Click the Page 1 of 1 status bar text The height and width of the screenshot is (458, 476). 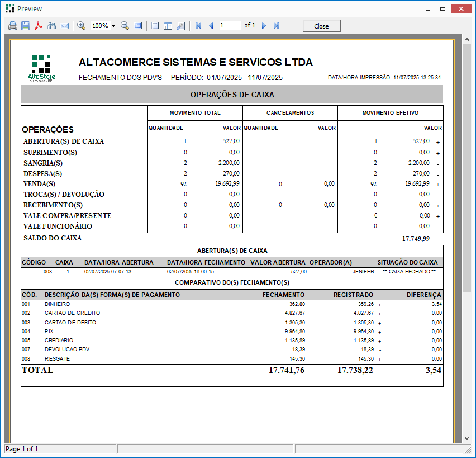click(x=22, y=449)
